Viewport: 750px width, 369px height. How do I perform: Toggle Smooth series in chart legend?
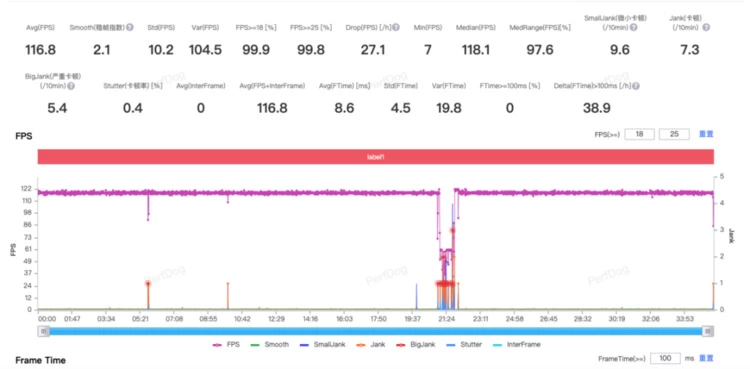pos(270,344)
